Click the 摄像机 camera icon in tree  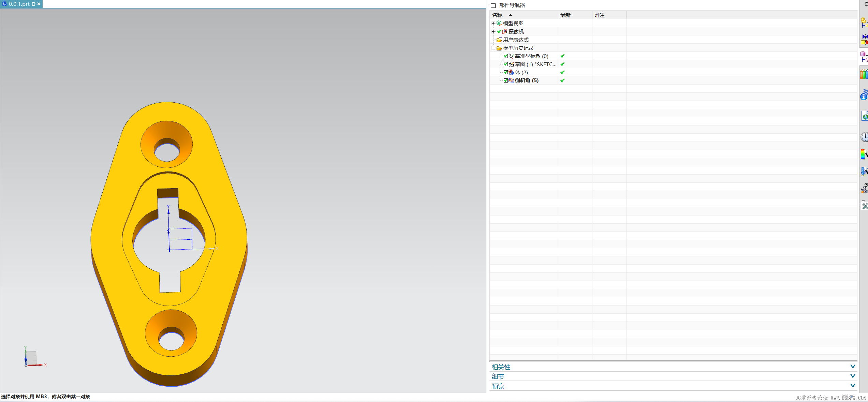pyautogui.click(x=505, y=31)
